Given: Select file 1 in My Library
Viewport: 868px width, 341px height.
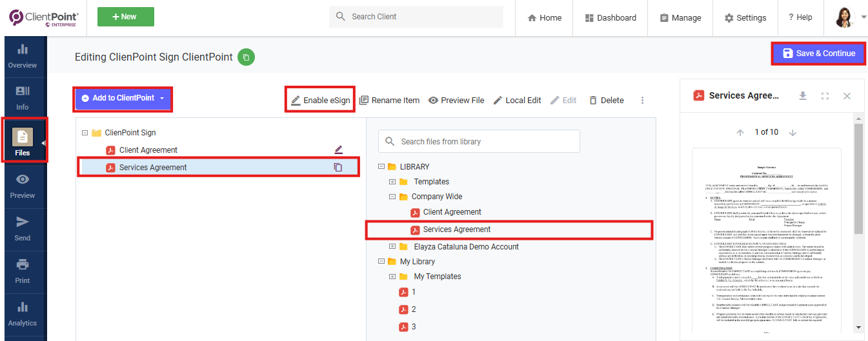Looking at the screenshot, I should [x=414, y=292].
